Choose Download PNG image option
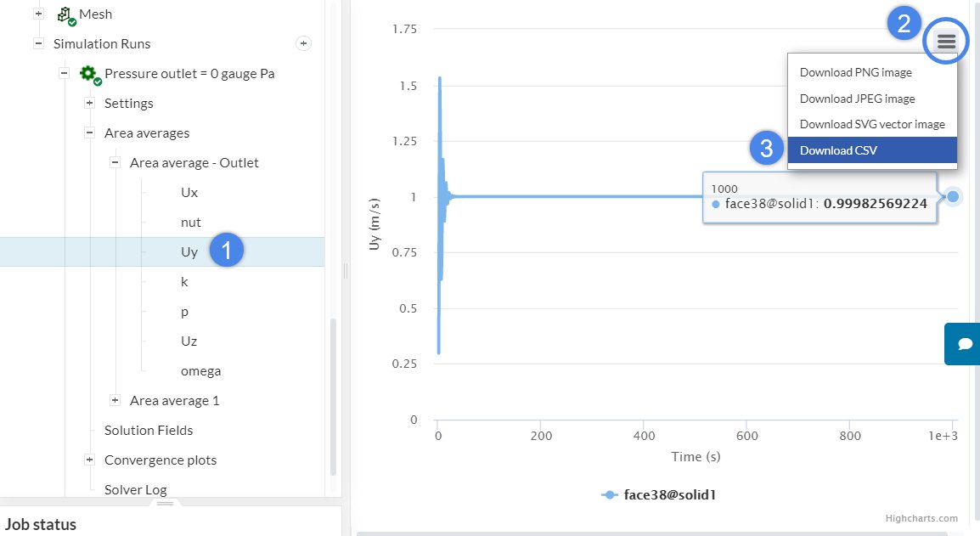The width and height of the screenshot is (980, 536). (855, 72)
